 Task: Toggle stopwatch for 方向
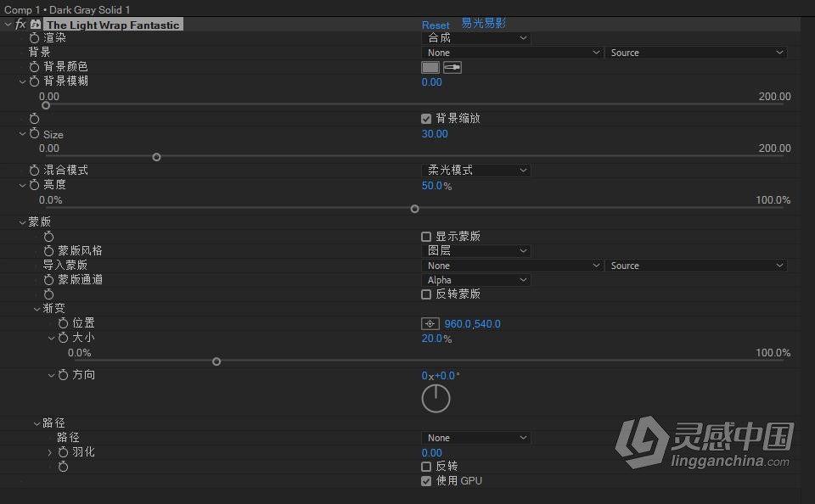(x=64, y=375)
